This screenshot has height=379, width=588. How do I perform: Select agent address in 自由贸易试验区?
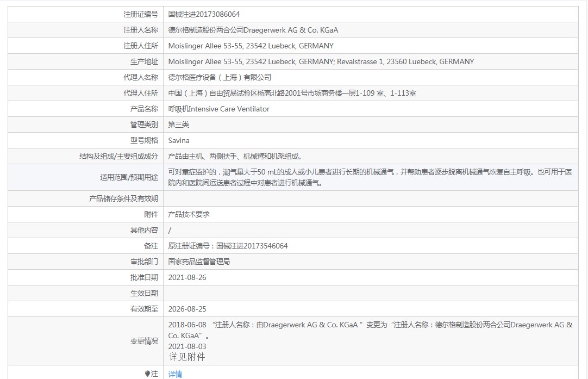pos(292,93)
